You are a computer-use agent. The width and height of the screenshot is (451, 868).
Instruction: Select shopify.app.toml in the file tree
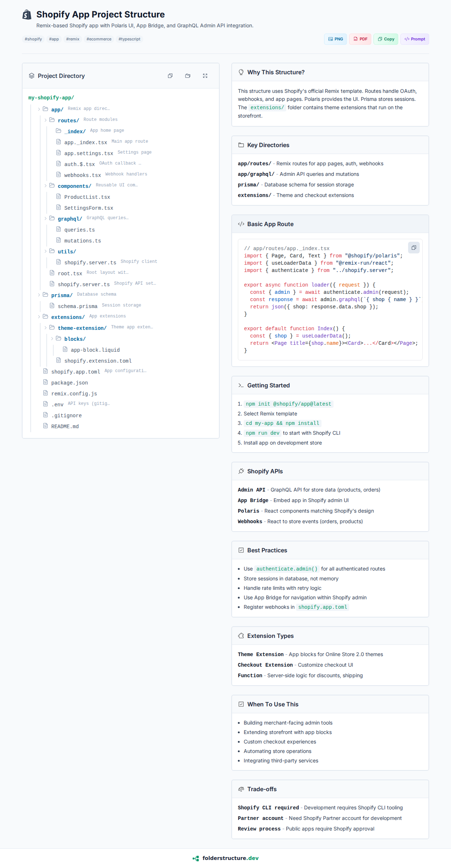click(75, 372)
